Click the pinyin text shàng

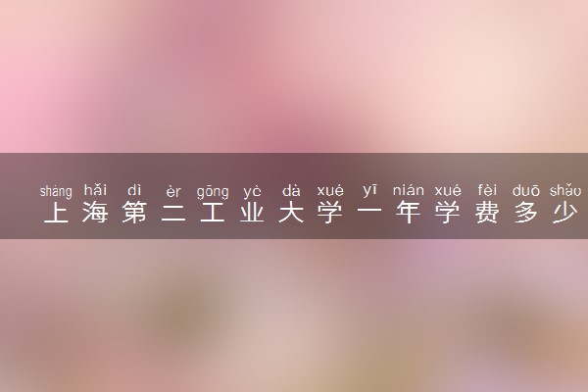click(56, 191)
